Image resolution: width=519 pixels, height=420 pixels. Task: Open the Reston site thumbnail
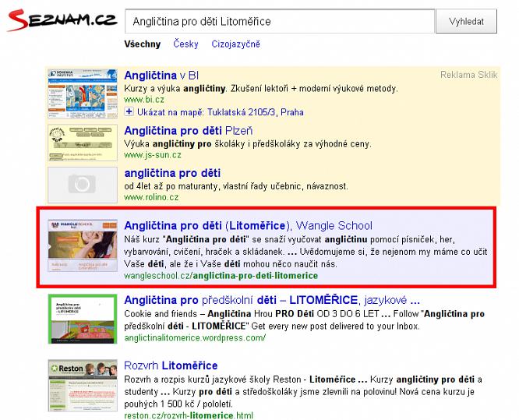(83, 386)
